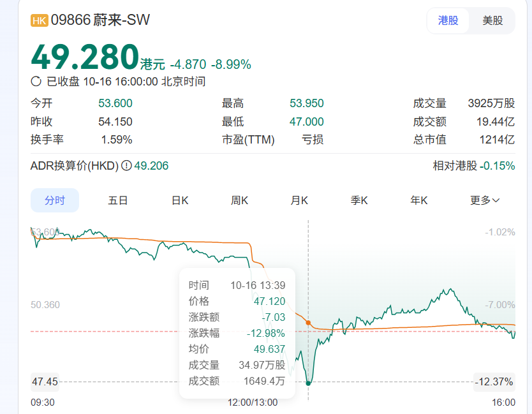The height and width of the screenshot is (414, 532).
Task: Click the green price dot at chart low
Action: click(309, 383)
